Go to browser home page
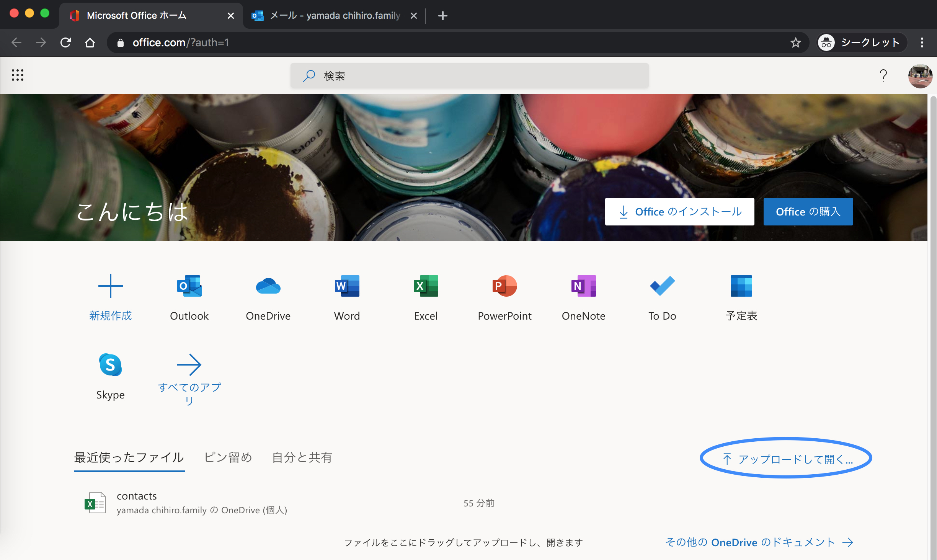The height and width of the screenshot is (560, 937). (x=90, y=42)
